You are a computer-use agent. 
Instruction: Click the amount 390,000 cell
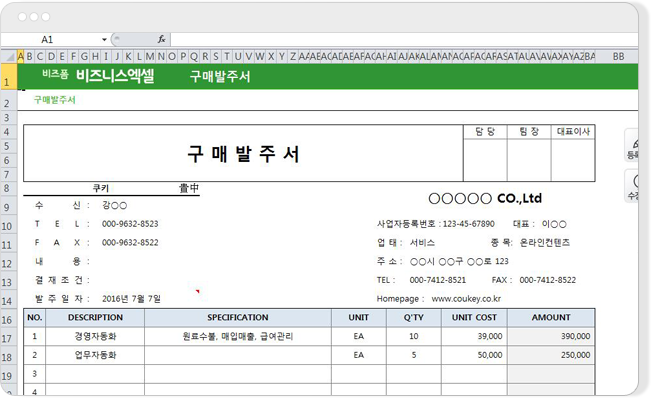[551, 336]
